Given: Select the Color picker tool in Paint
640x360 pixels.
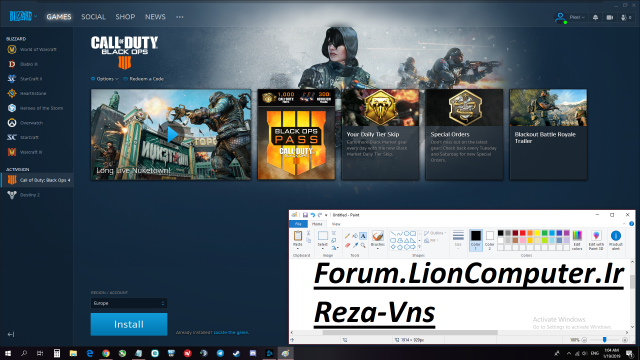Looking at the screenshot, I should point(355,245).
